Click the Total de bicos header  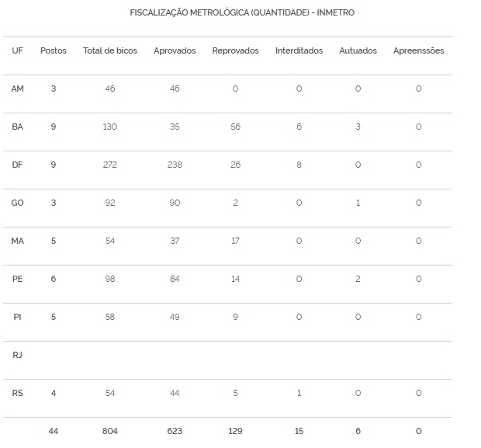(x=110, y=50)
